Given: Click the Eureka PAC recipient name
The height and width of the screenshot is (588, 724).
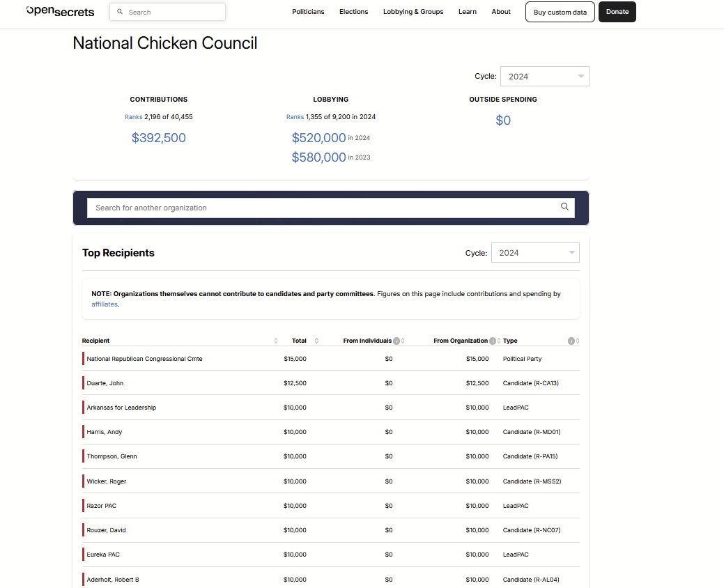Looking at the screenshot, I should click(x=103, y=555).
